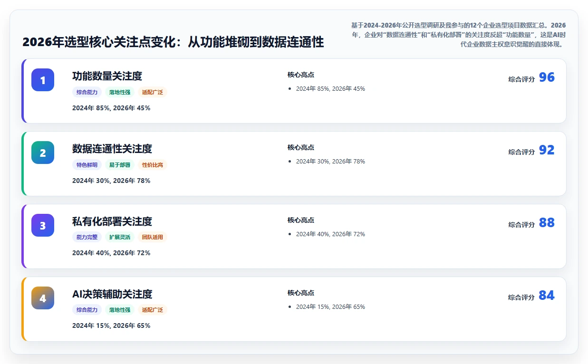This screenshot has width=588, height=364.
Task: Click the bullet item 2024年 85%, 2026年 45%
Action: pos(330,89)
